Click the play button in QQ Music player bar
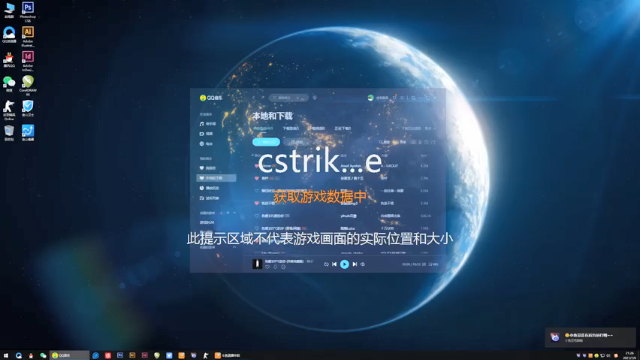The image size is (640, 360). pyautogui.click(x=344, y=264)
